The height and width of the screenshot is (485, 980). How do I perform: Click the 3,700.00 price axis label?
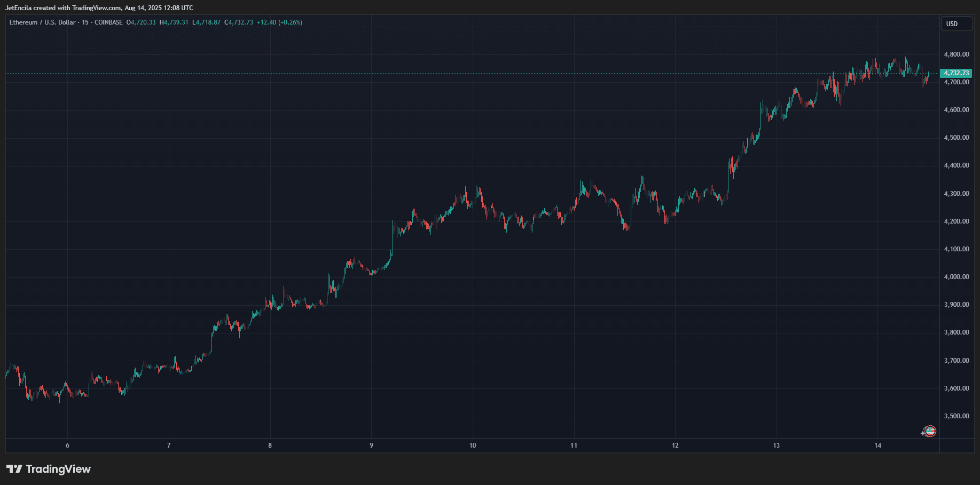pos(957,361)
